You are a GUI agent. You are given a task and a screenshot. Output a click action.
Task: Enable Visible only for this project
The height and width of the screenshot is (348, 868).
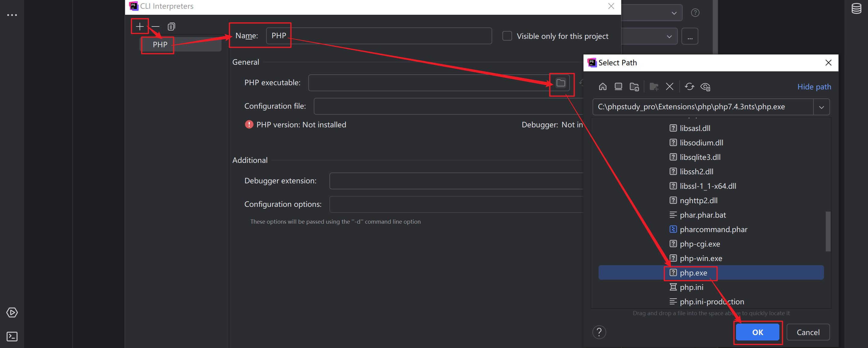pyautogui.click(x=507, y=36)
